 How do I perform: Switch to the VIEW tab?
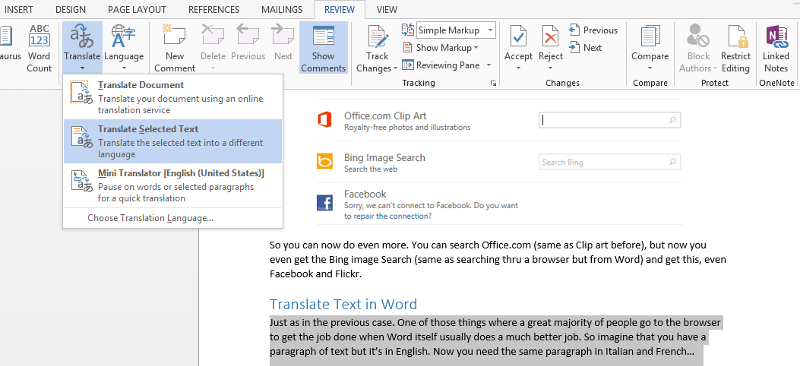(387, 9)
